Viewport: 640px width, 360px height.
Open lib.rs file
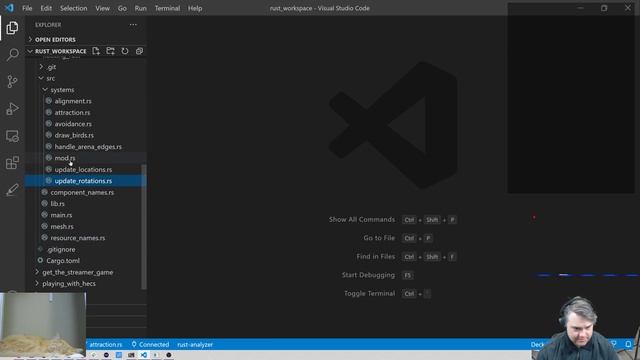click(x=57, y=204)
